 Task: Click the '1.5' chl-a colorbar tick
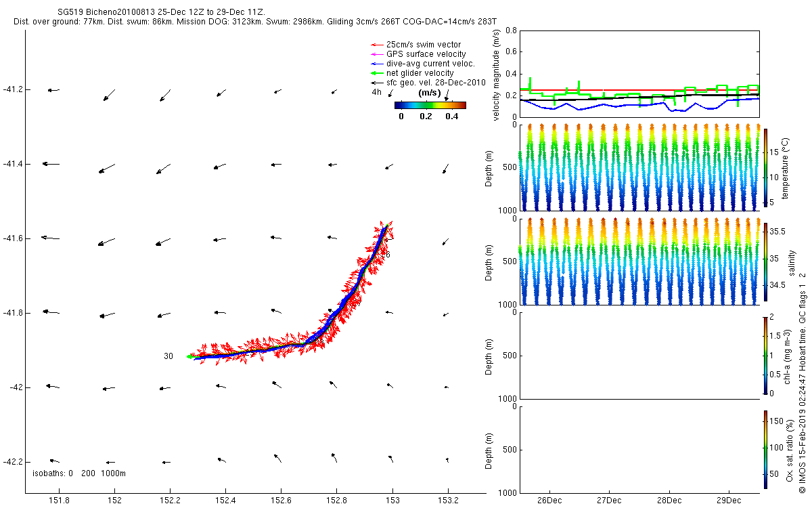pos(775,335)
